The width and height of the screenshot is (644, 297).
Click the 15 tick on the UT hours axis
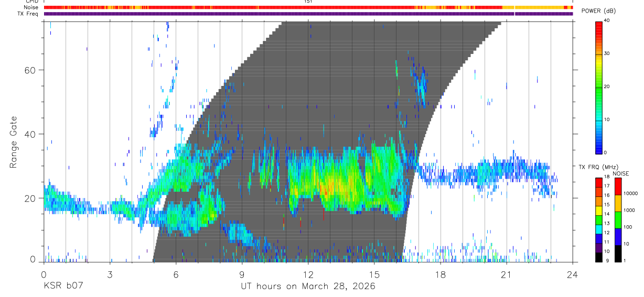(x=374, y=274)
